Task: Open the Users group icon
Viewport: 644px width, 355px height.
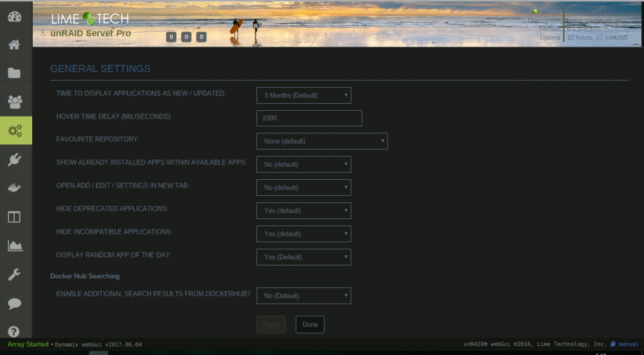Action: tap(15, 102)
